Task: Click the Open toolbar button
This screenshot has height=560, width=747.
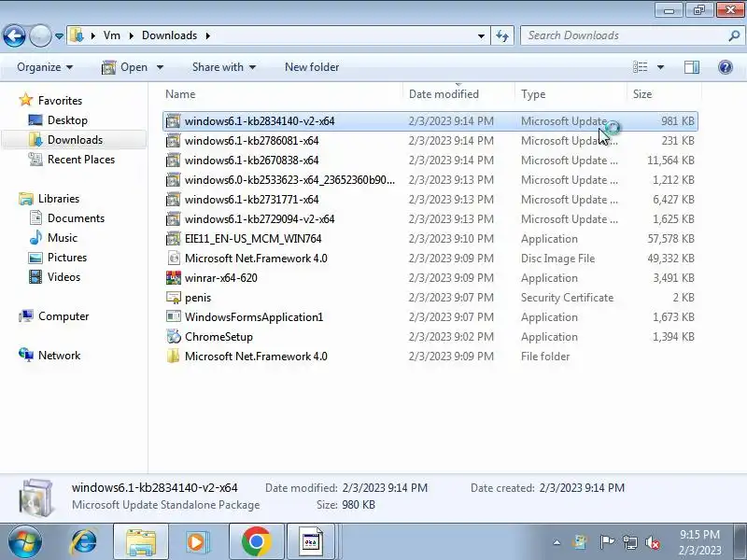Action: pos(125,67)
